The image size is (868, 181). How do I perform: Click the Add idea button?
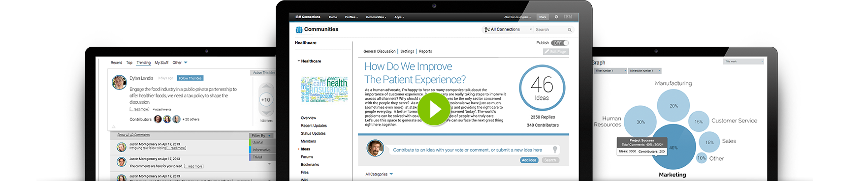529,160
